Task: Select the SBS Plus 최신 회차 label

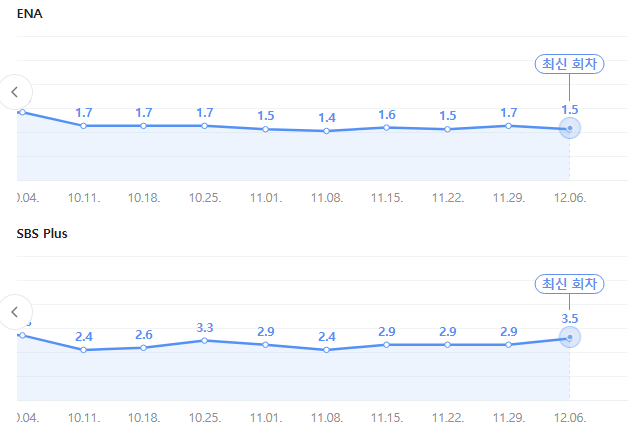Action: pos(569,284)
